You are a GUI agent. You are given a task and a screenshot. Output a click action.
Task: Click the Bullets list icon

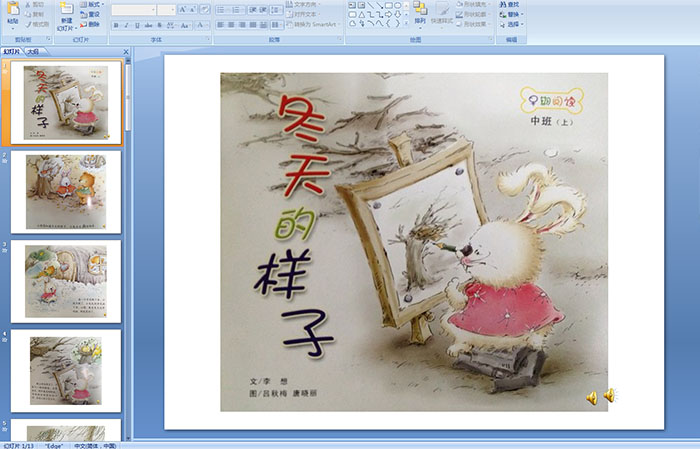coord(223,10)
